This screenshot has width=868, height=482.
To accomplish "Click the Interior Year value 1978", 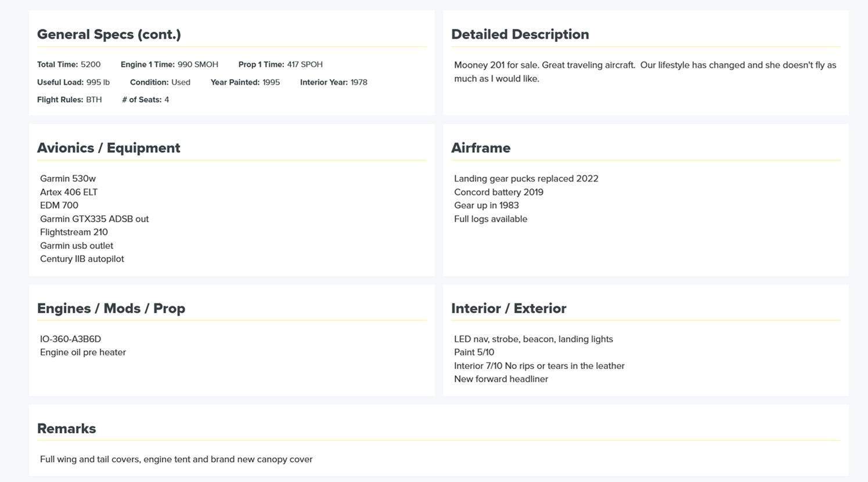I will [359, 82].
